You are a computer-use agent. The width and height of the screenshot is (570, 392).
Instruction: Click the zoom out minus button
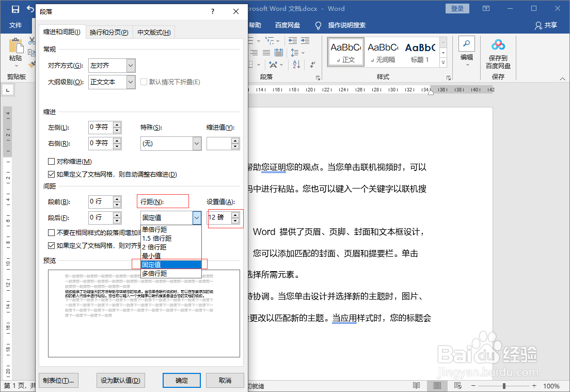pos(473,386)
